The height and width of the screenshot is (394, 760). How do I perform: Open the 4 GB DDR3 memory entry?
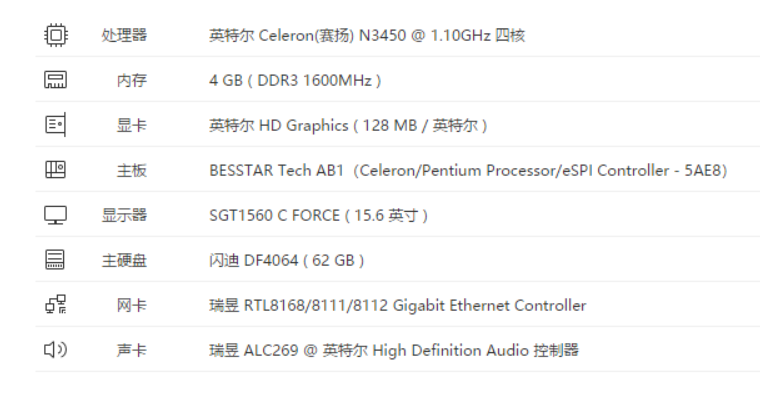coord(295,80)
